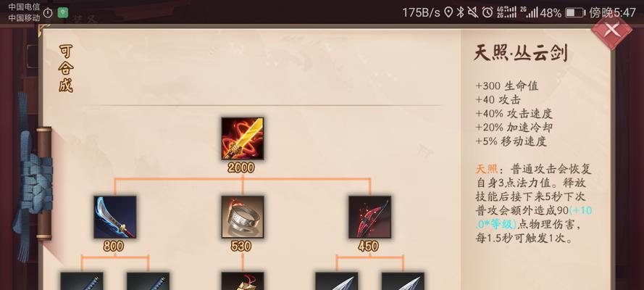Tap the orange 天照 passive skill name
Image resolution: width=644 pixels, height=290 pixels.
[x=486, y=169]
